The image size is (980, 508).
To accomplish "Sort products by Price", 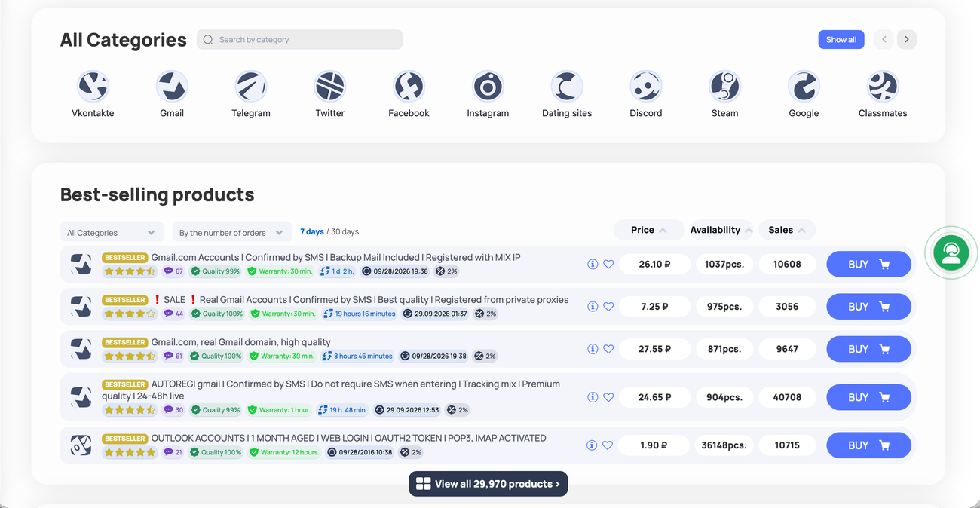I will point(648,230).
